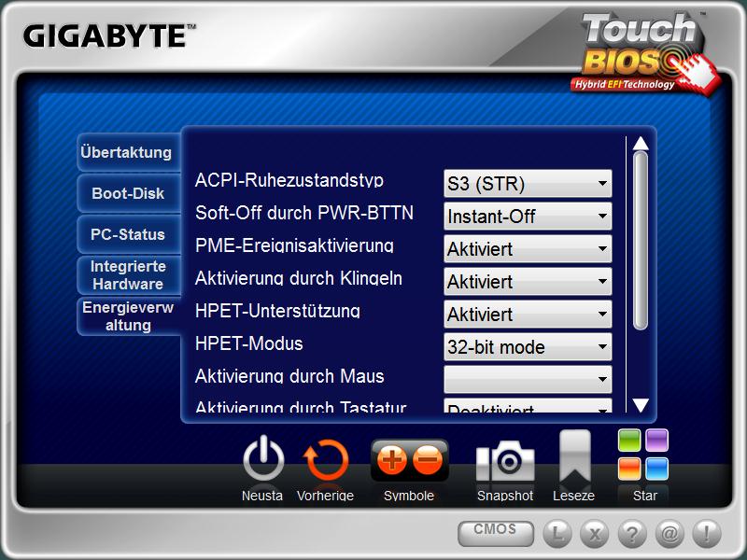Open the Leseze bookmark icon
This screenshot has height=560, width=747.
[x=574, y=456]
